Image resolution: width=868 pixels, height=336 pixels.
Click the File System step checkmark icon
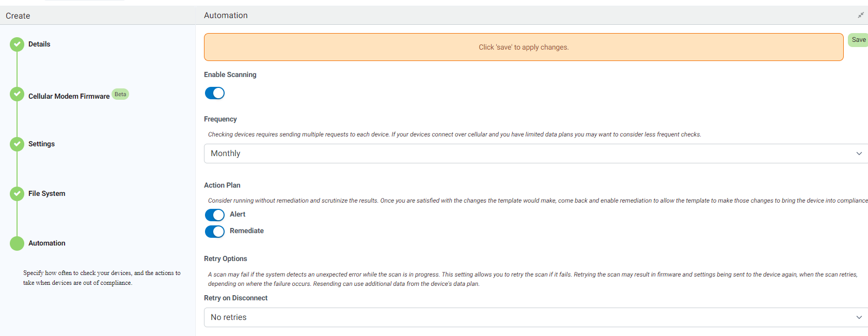point(17,193)
